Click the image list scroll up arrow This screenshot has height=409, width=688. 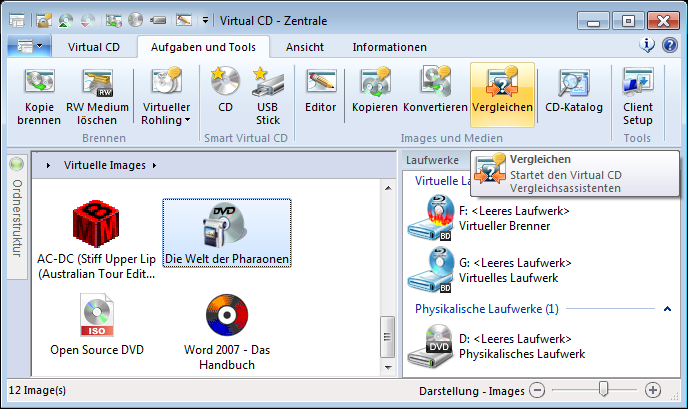coord(388,188)
